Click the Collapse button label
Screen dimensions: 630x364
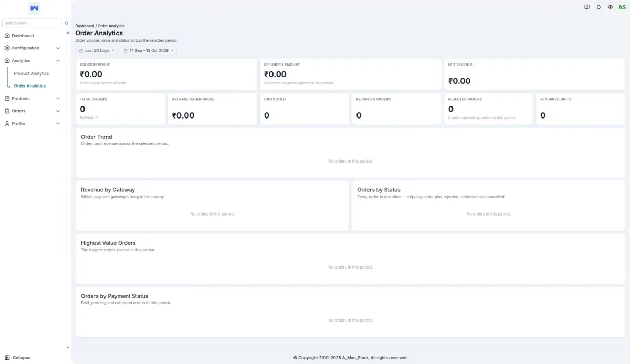click(22, 358)
